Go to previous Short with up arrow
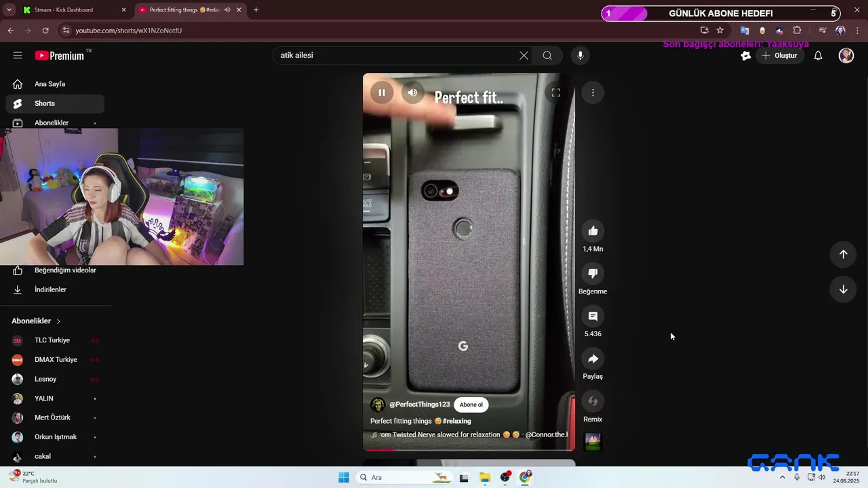This screenshot has height=488, width=868. pyautogui.click(x=843, y=254)
